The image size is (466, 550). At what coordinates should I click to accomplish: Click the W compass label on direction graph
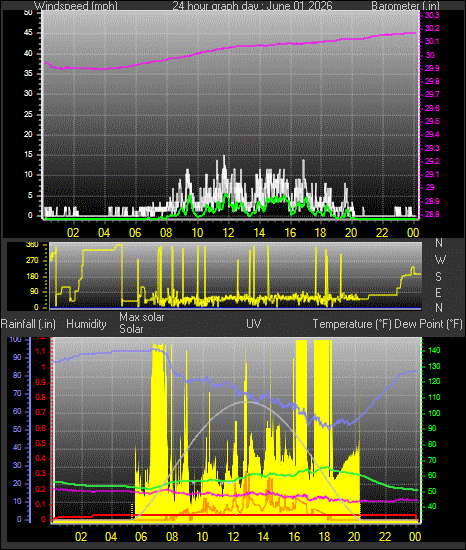(440, 260)
